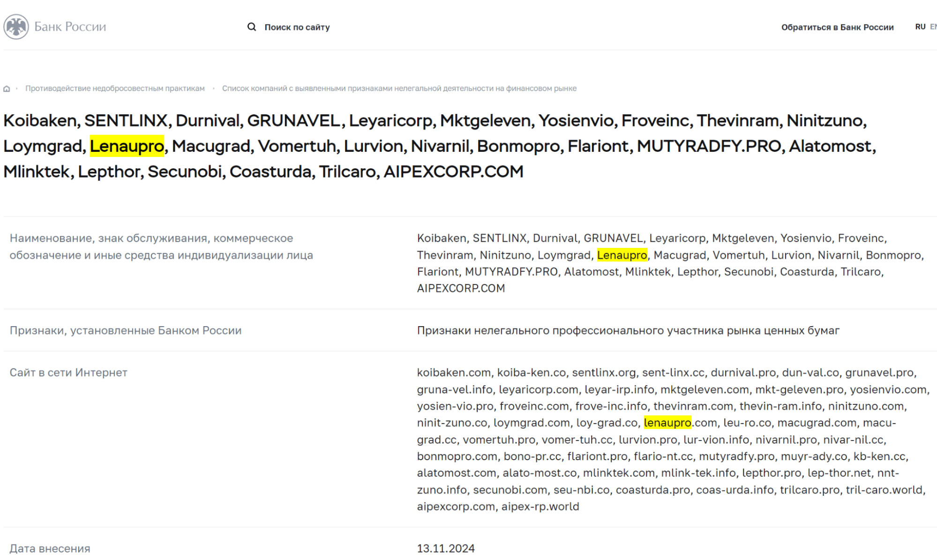Click alatomost.com in sites list
This screenshot has height=560, width=937.
(457, 473)
